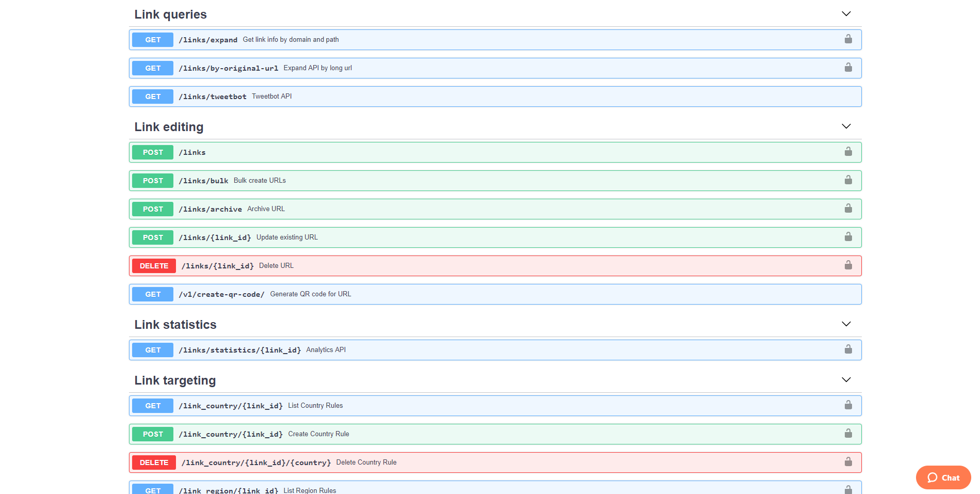The width and height of the screenshot is (980, 494).
Task: Click the lock icon on GET /links/expand
Action: [848, 39]
